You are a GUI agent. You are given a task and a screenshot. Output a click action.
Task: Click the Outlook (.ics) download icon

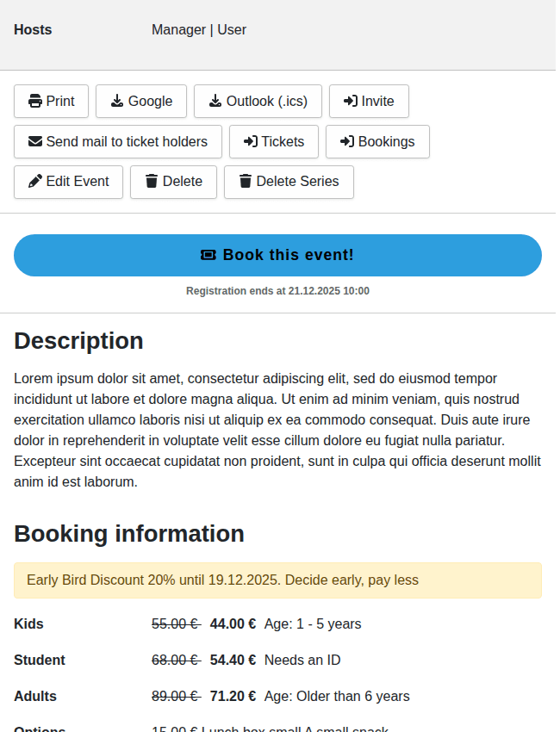pyautogui.click(x=215, y=102)
